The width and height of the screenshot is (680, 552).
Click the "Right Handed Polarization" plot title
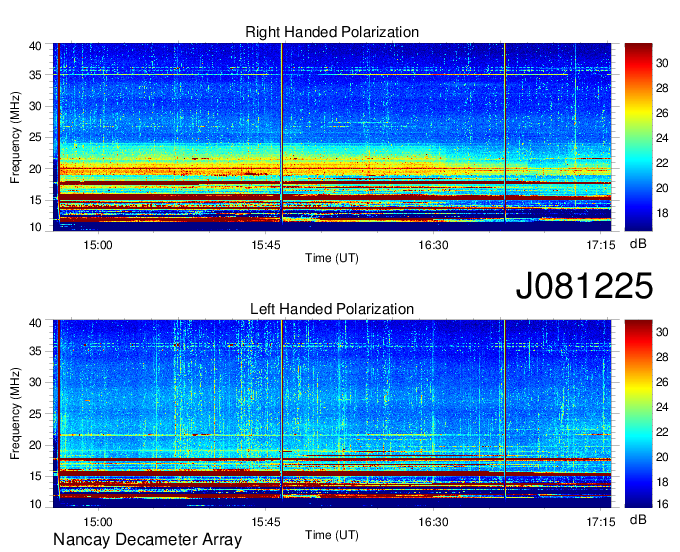coord(332,32)
